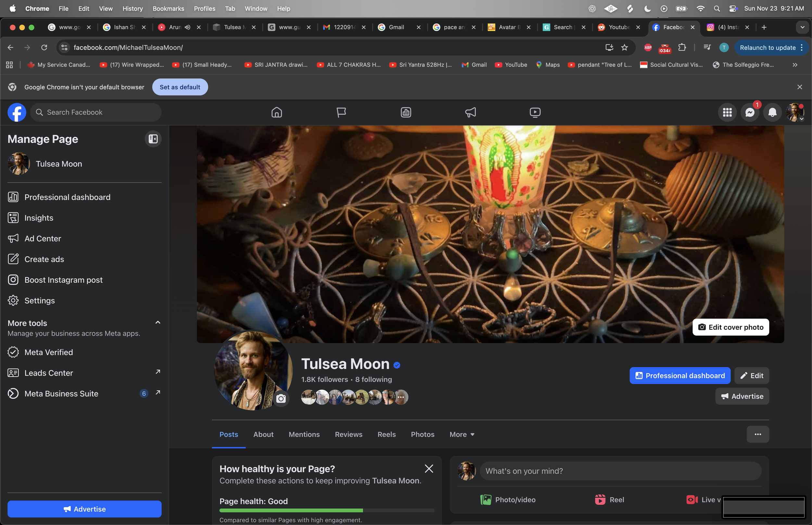
Task: Bookmark this page with star icon
Action: click(624, 48)
